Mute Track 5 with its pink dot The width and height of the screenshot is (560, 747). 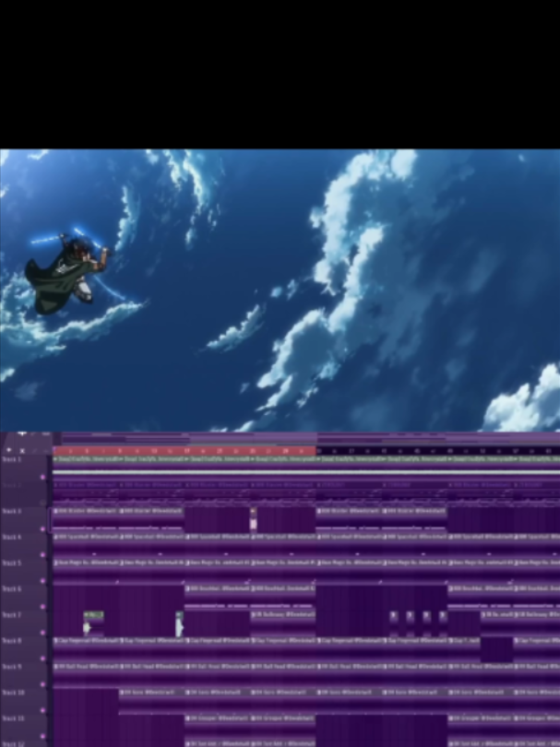point(42,581)
